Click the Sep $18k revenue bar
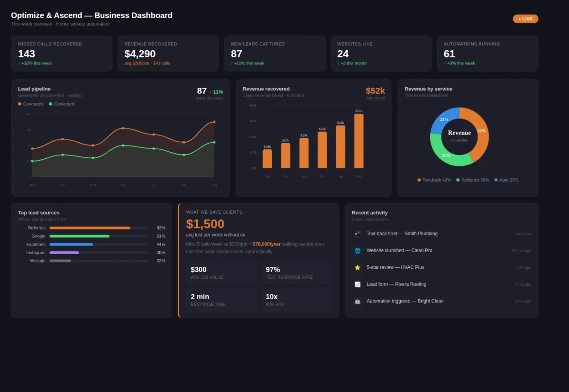The width and height of the screenshot is (569, 392). point(267,159)
